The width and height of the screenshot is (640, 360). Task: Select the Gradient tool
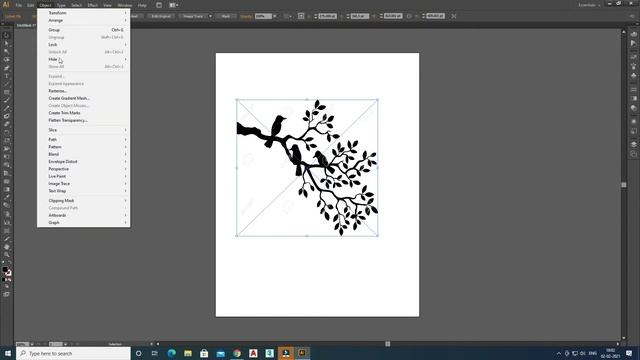tap(6, 189)
